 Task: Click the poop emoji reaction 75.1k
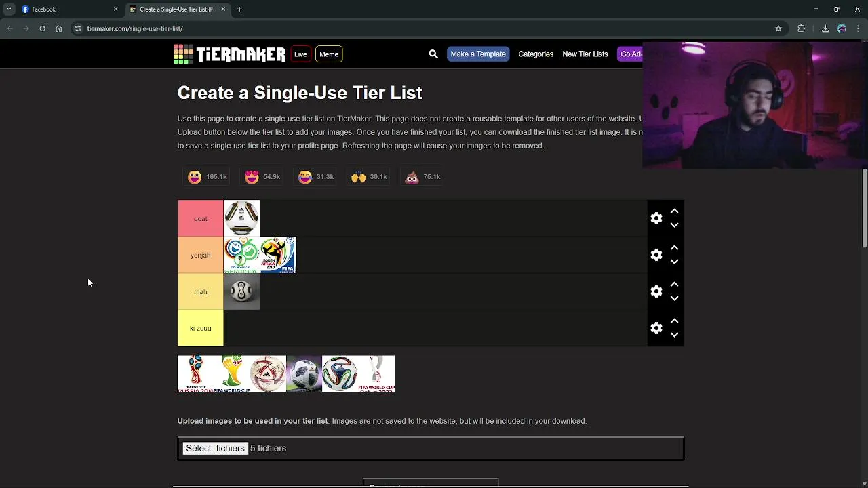pos(422,177)
